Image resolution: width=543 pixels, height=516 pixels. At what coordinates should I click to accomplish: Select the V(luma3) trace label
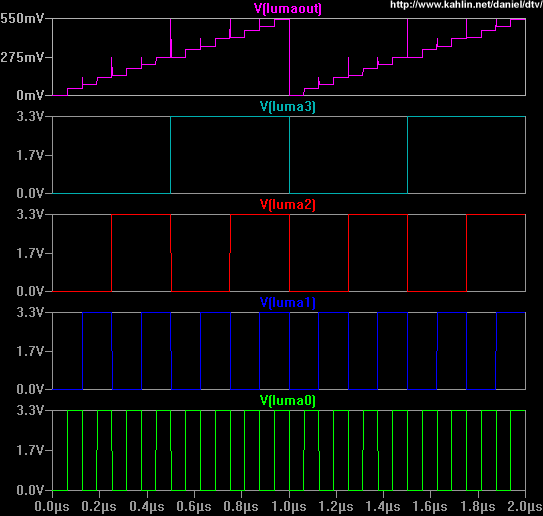click(288, 106)
